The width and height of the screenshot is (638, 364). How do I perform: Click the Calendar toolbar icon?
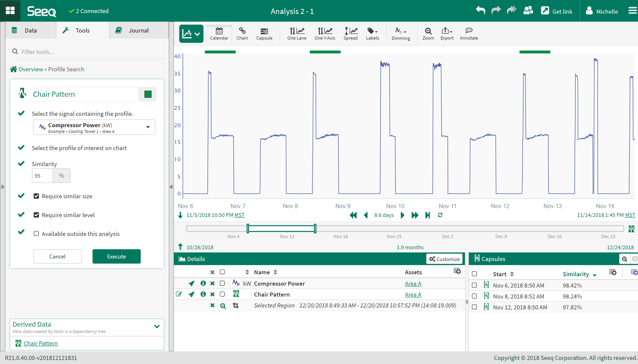pos(219,33)
